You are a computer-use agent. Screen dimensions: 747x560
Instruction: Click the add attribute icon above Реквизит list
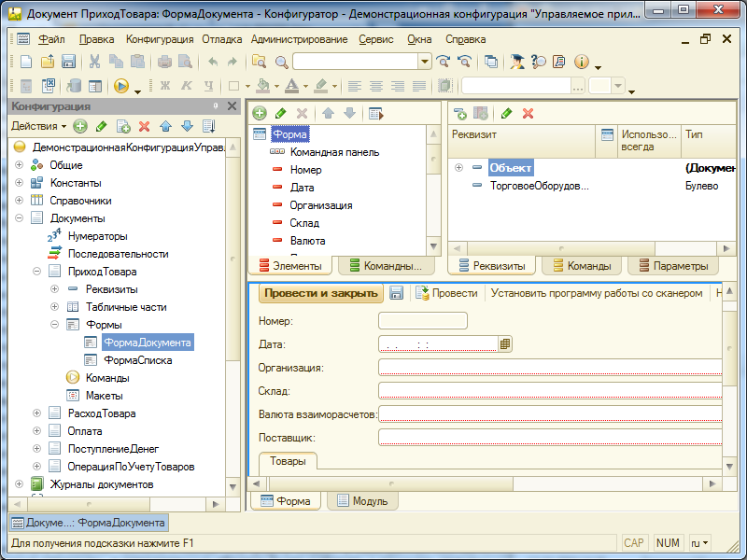(459, 113)
